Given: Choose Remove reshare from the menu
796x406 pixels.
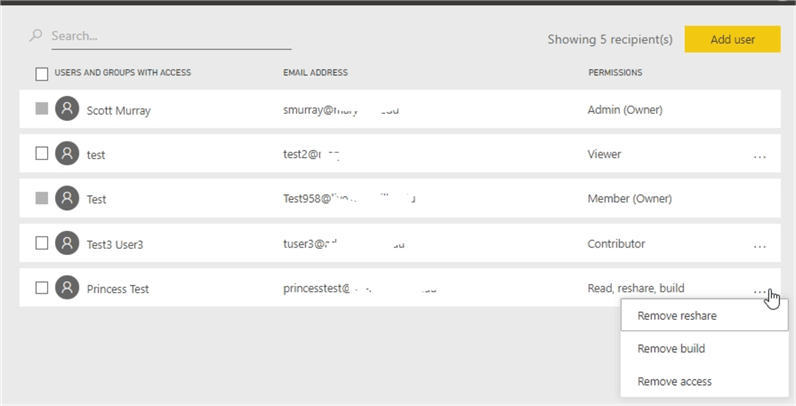Looking at the screenshot, I should 677,316.
